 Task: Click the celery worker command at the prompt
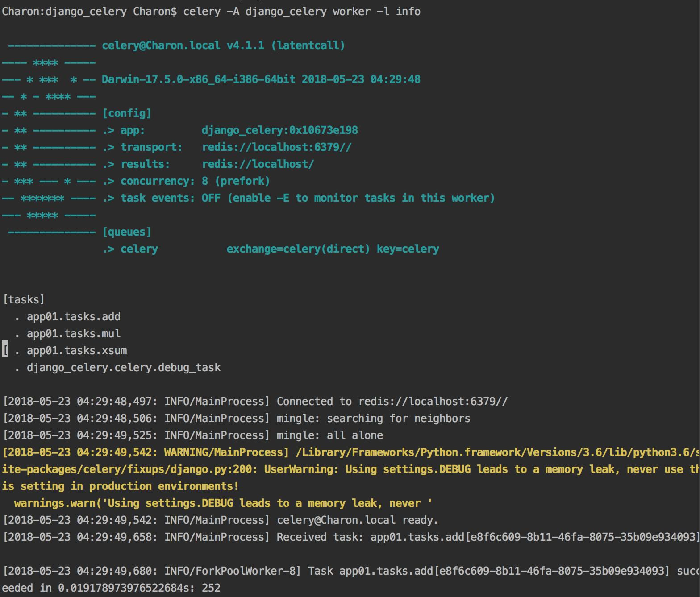pos(301,11)
